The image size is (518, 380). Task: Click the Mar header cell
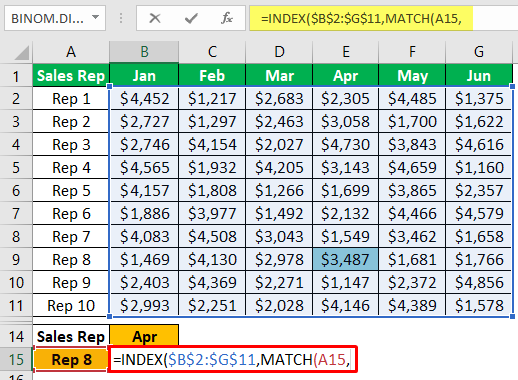click(279, 76)
